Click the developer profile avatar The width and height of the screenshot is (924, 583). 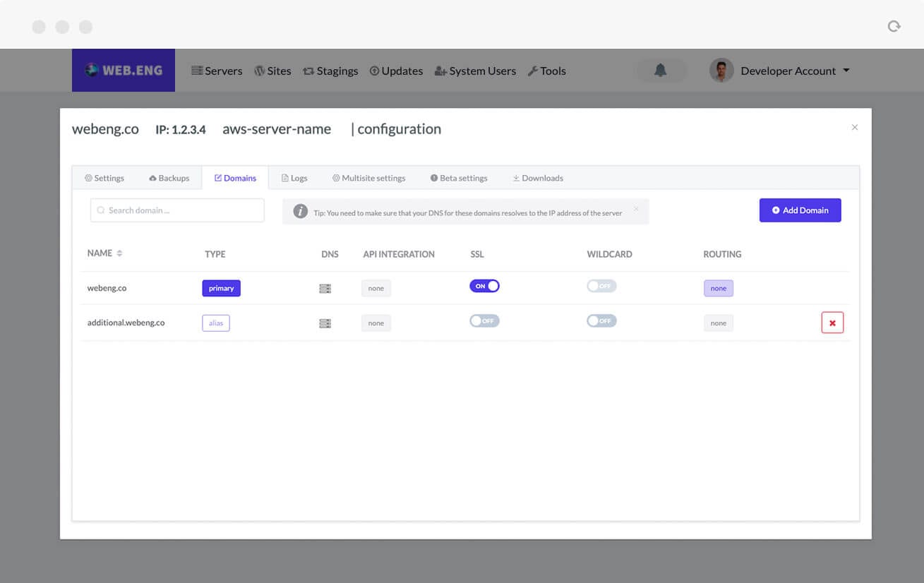[x=721, y=71]
